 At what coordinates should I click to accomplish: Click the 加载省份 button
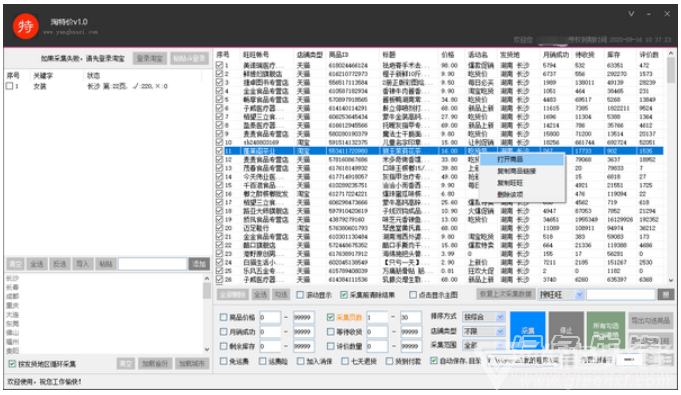(x=155, y=363)
